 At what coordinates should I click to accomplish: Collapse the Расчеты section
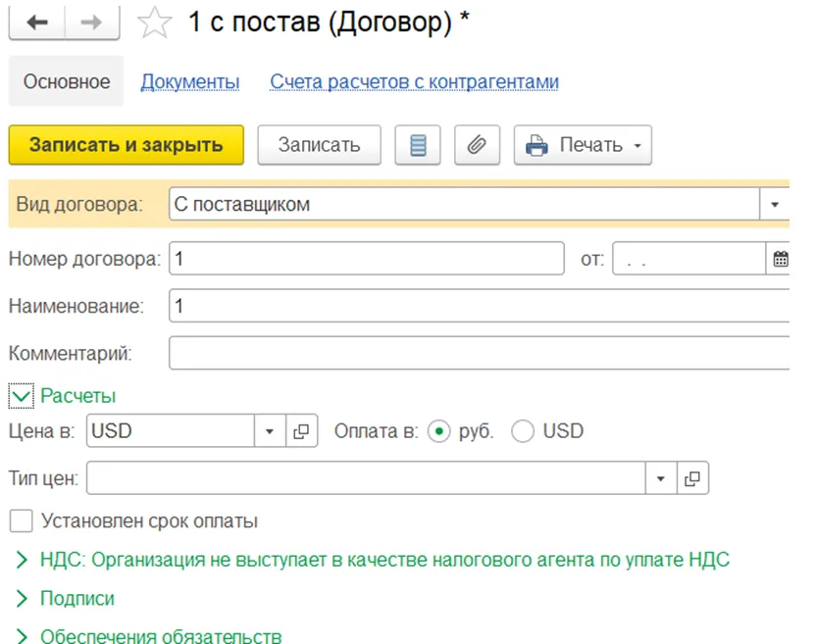click(x=21, y=396)
